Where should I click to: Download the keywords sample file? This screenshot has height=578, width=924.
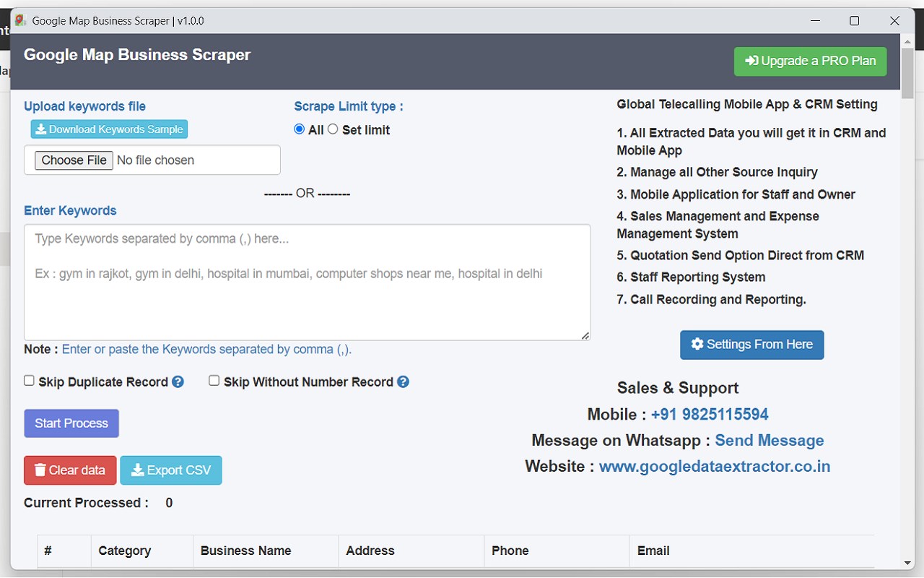click(109, 129)
